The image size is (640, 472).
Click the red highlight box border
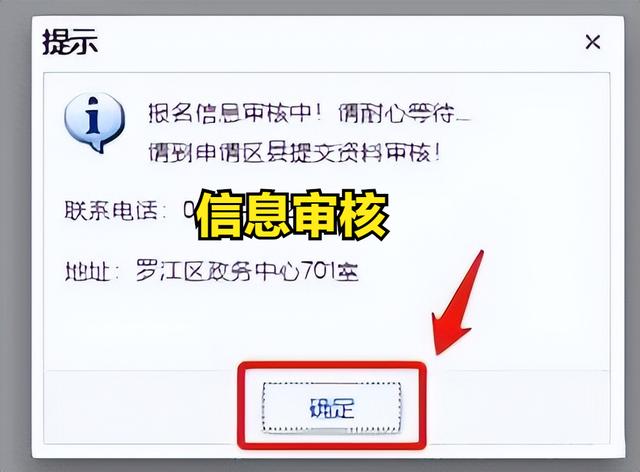click(x=331, y=364)
